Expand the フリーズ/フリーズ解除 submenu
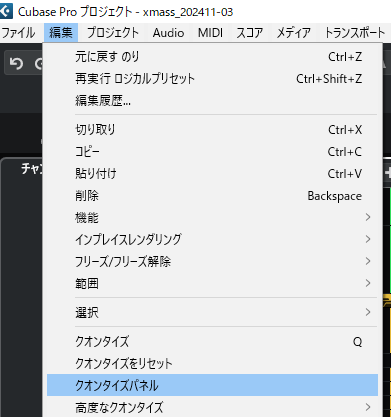Image resolution: width=391 pixels, height=417 pixels. click(x=212, y=261)
